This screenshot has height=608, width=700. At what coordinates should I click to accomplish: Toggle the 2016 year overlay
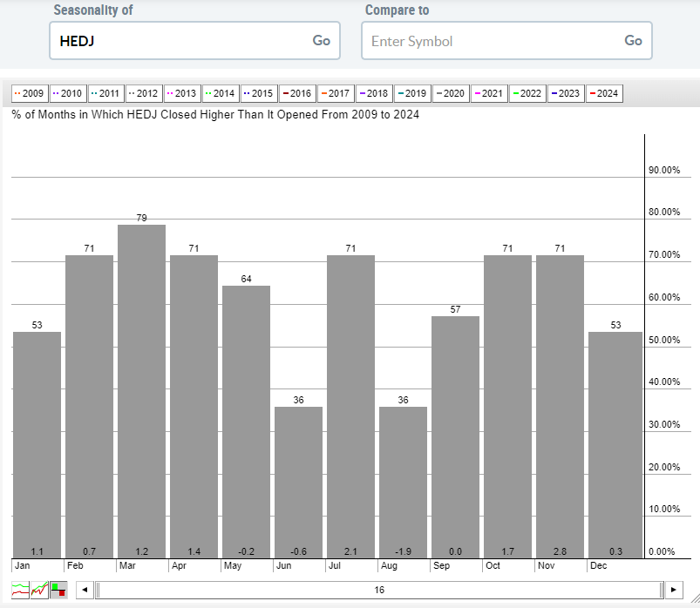(298, 93)
